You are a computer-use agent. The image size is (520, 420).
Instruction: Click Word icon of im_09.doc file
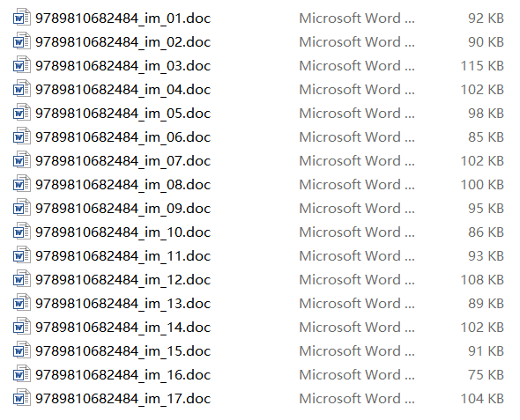point(22,208)
